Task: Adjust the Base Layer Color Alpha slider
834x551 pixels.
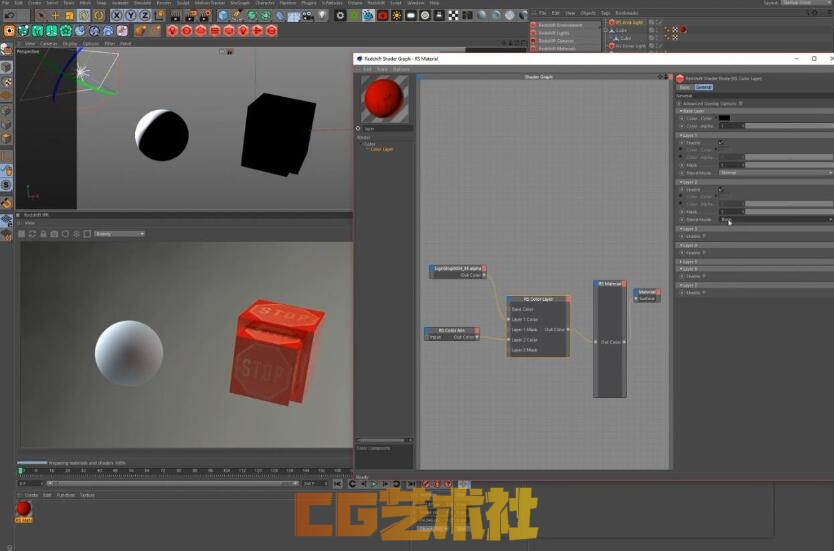Action: [789, 126]
